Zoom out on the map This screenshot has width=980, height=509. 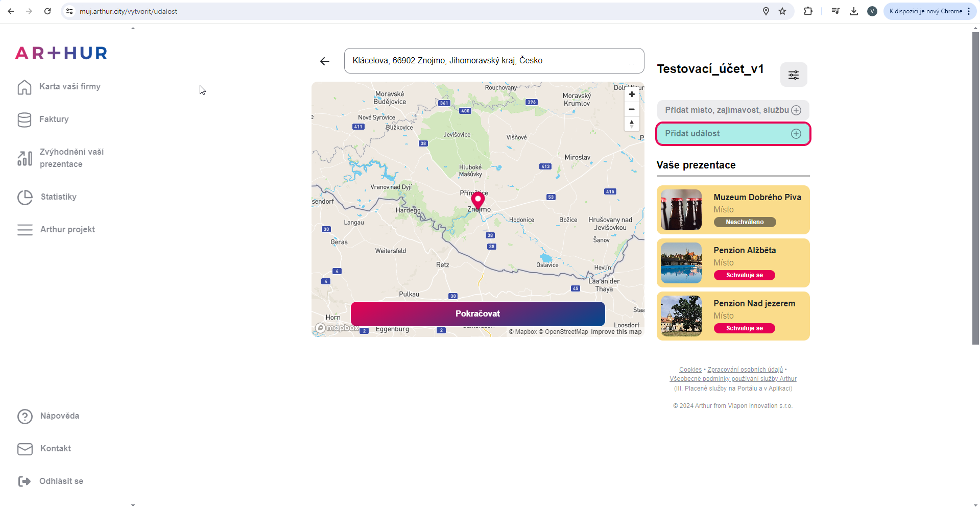pos(632,109)
